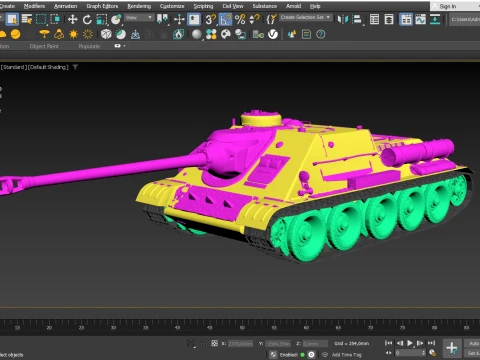Click the Align tool icon

(x=357, y=19)
